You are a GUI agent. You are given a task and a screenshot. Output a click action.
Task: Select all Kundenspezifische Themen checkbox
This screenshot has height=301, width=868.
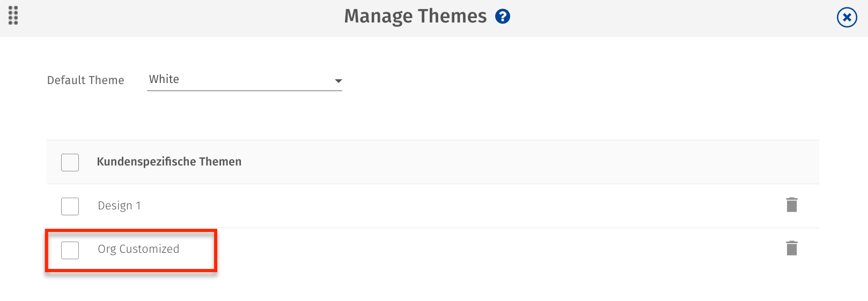click(70, 162)
